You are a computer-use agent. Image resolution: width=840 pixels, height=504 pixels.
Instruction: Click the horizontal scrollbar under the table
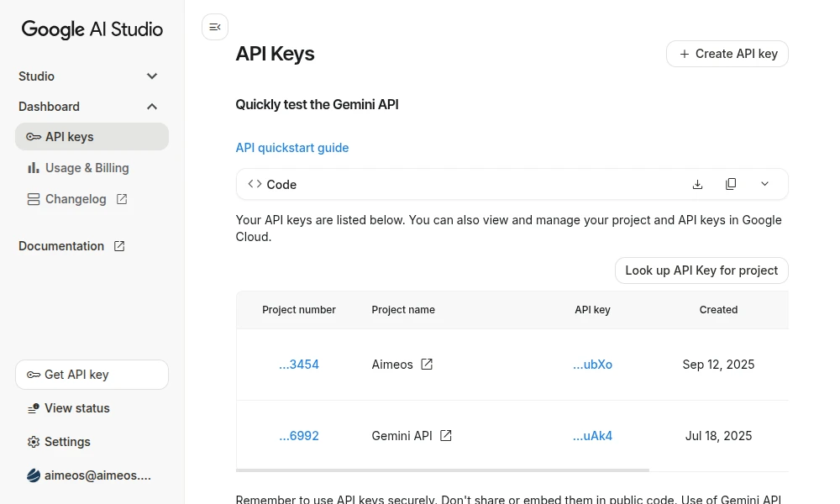(443, 470)
